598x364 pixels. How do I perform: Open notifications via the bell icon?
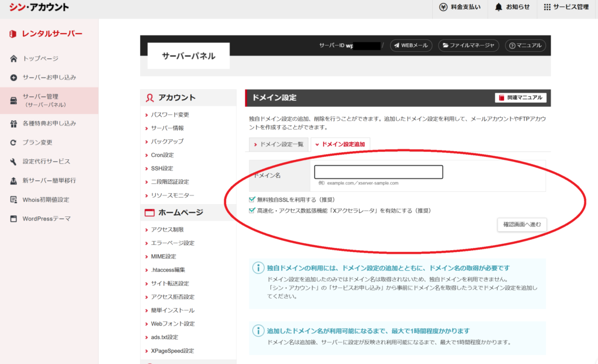point(498,7)
